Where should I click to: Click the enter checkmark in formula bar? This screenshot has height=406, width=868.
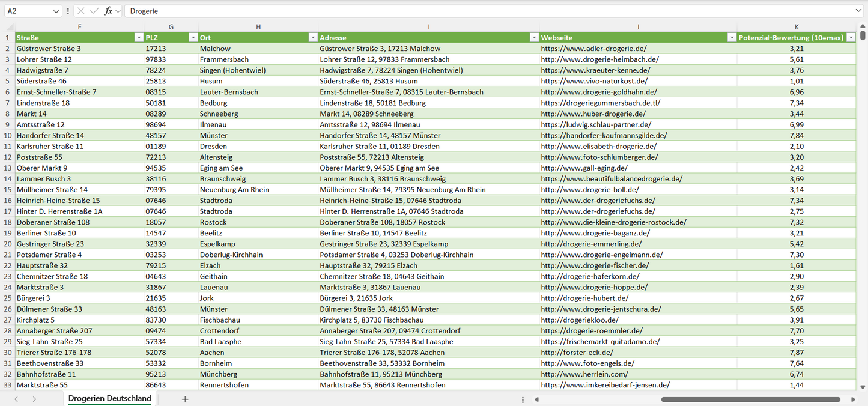[x=94, y=11]
